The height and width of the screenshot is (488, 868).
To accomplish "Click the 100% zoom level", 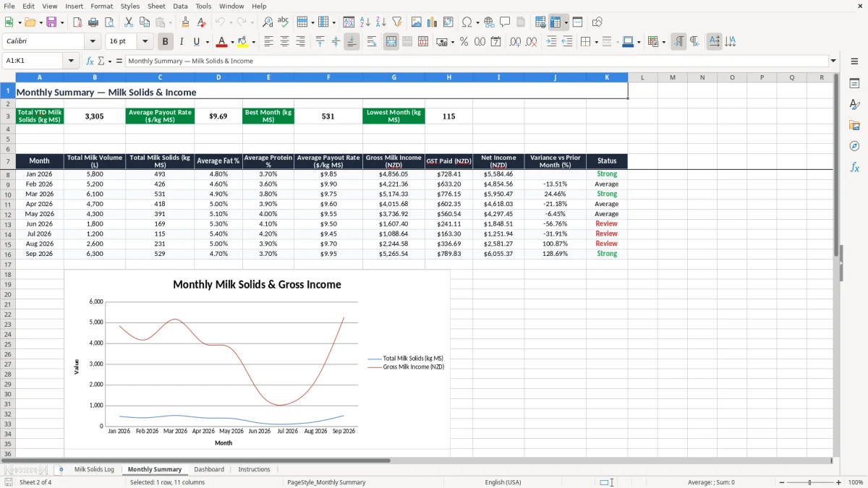I will coord(856,482).
